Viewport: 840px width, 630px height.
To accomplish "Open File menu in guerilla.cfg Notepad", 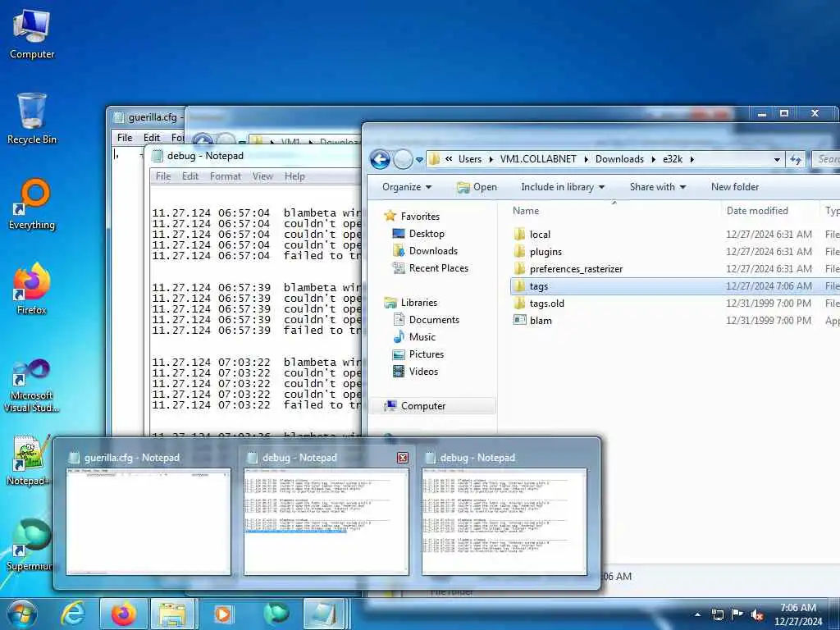I will click(125, 138).
